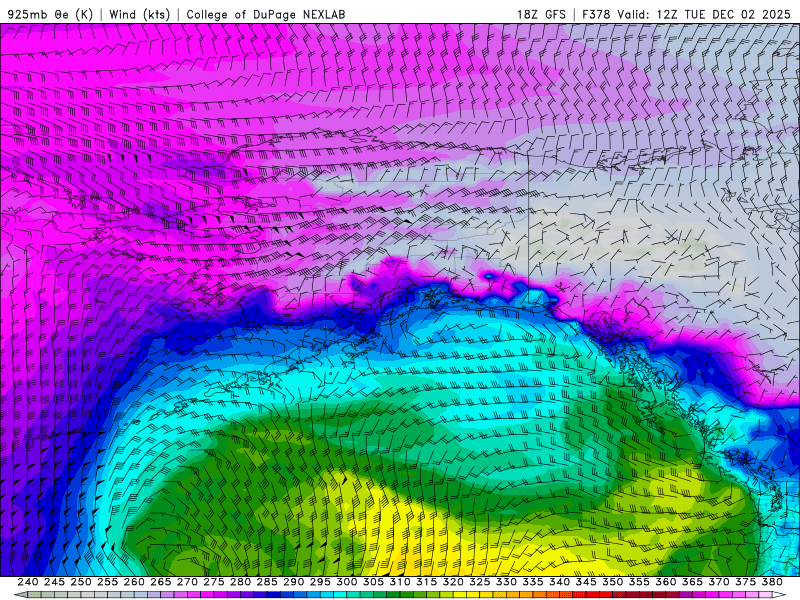The height and width of the screenshot is (600, 800).
Task: Choose the 270 color scale value
Action: (187, 582)
